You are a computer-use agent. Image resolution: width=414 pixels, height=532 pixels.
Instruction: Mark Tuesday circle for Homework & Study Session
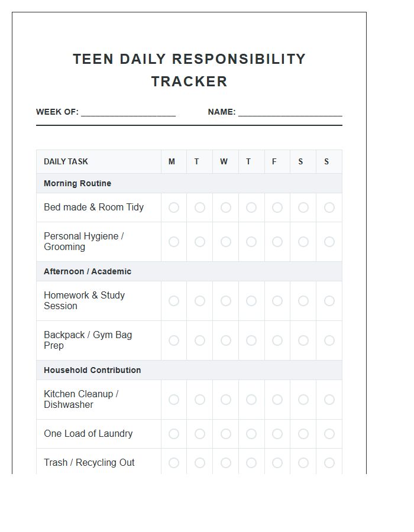[x=200, y=301]
